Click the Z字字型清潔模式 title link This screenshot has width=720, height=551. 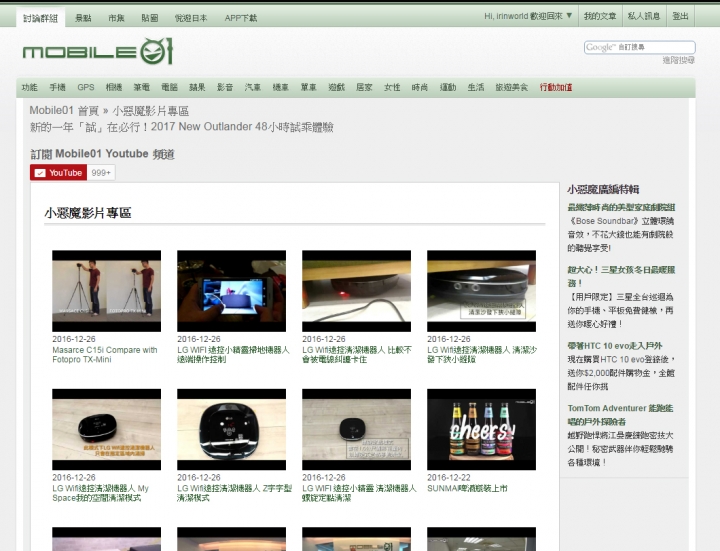pos(234,493)
